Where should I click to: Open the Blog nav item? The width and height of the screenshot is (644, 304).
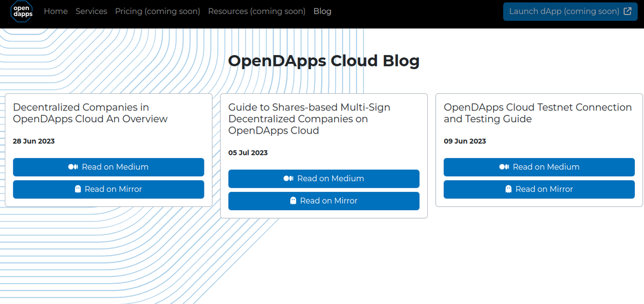tap(323, 11)
